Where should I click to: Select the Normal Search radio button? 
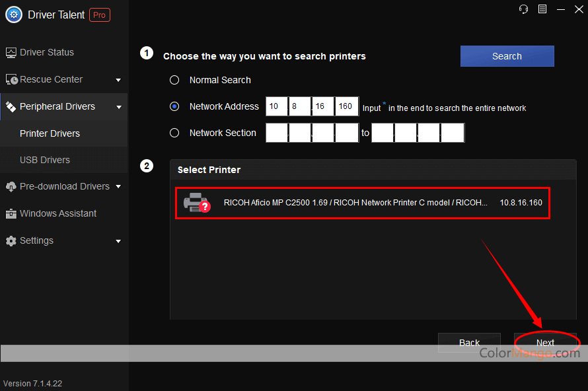(174, 80)
